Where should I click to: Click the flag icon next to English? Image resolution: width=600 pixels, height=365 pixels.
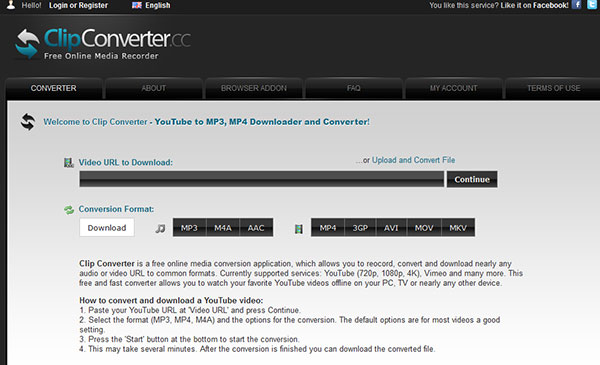(x=137, y=5)
